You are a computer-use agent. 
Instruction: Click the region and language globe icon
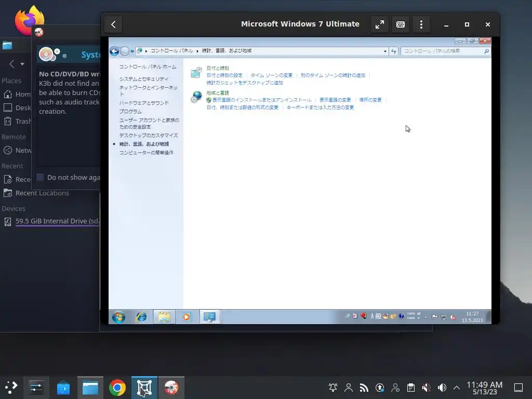pos(196,97)
